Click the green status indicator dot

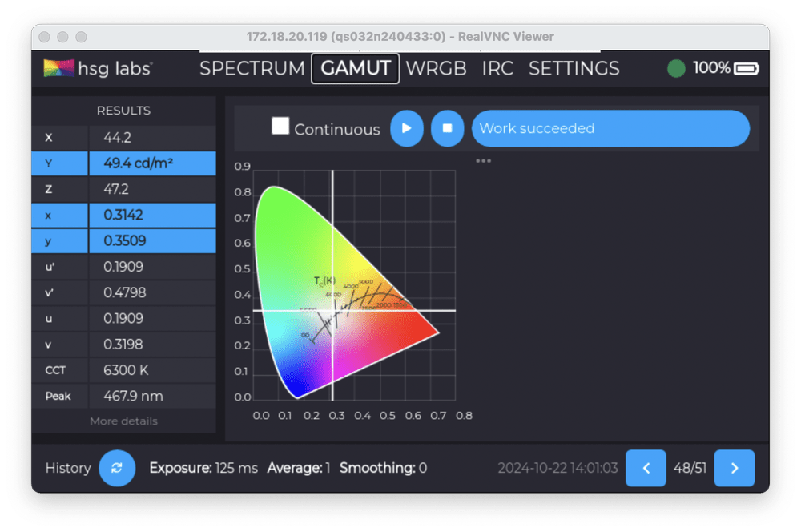click(x=676, y=68)
